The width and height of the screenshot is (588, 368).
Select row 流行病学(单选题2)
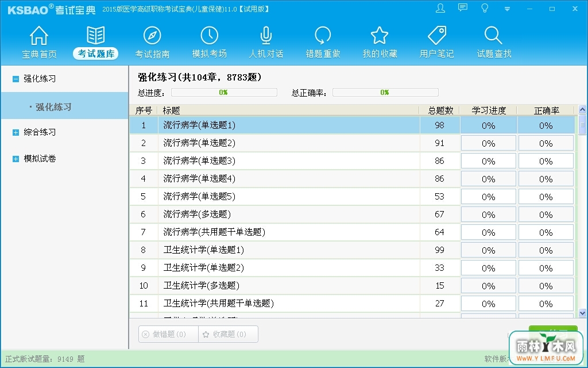(352, 143)
